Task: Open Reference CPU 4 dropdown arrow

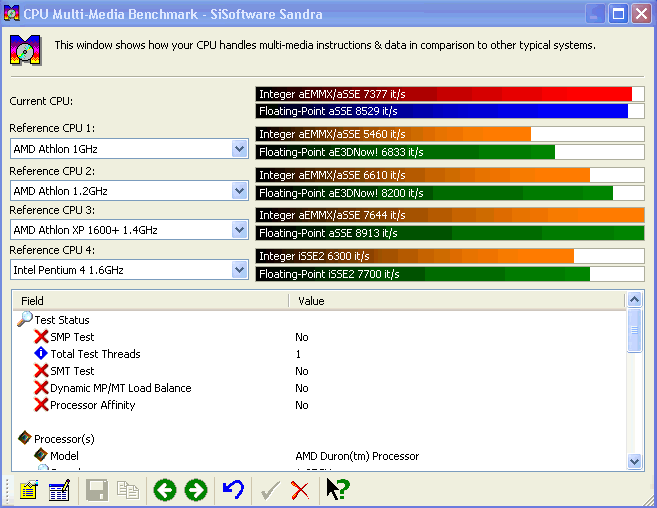Action: (x=239, y=270)
